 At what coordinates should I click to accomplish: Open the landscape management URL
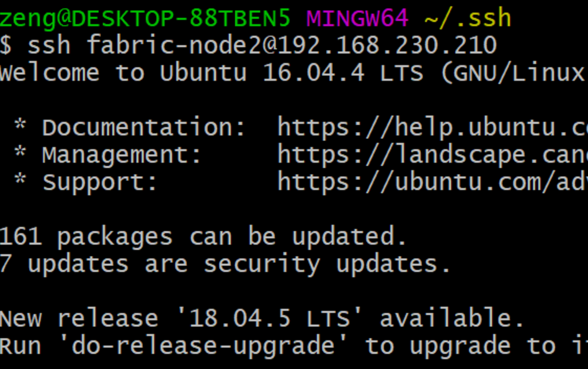pos(432,155)
